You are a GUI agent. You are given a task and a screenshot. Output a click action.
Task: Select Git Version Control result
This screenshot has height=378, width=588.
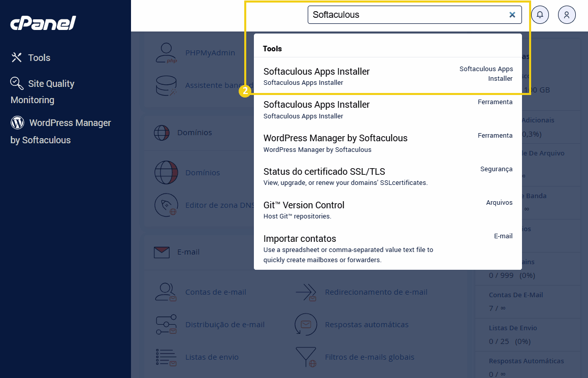click(388, 210)
